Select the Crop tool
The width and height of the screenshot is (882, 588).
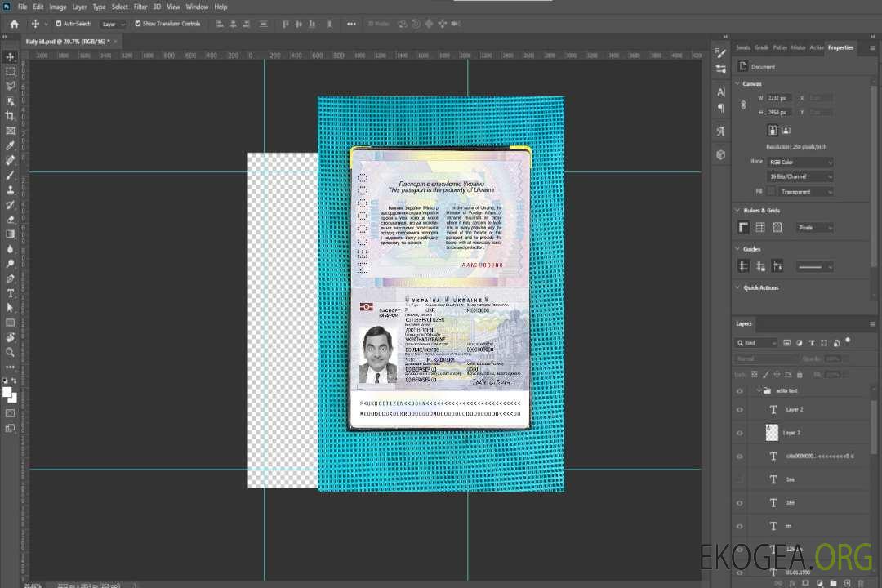coord(10,116)
